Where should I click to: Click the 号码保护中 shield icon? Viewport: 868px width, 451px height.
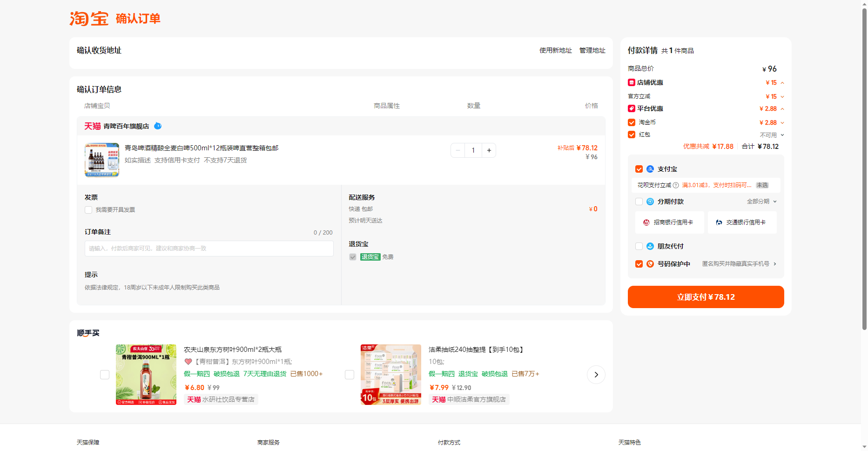click(x=650, y=264)
